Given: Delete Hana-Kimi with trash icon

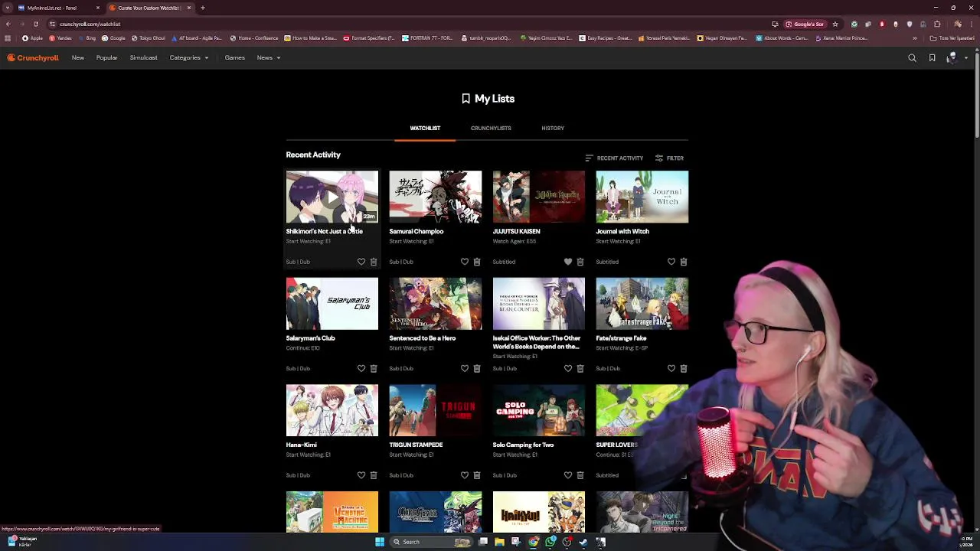Looking at the screenshot, I should (x=374, y=475).
